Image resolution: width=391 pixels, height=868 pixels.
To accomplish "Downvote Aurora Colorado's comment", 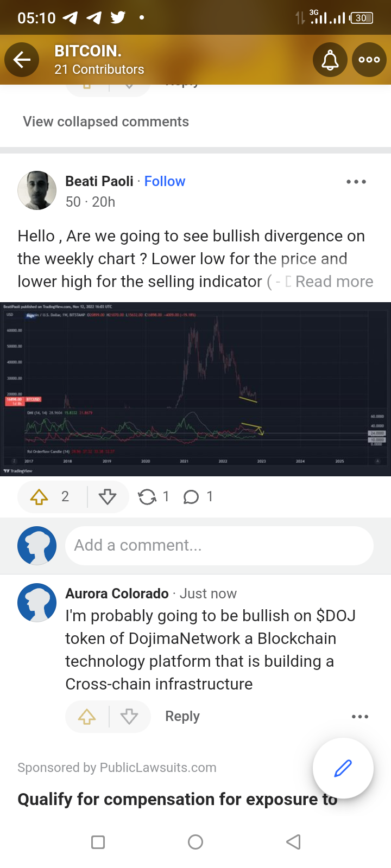I will click(129, 717).
